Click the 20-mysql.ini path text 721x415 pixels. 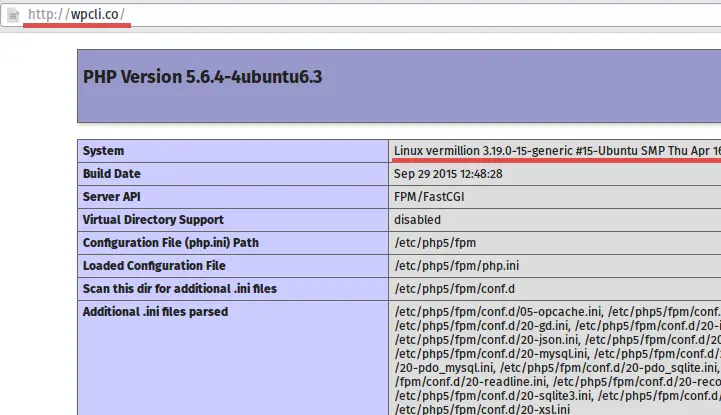click(491, 354)
